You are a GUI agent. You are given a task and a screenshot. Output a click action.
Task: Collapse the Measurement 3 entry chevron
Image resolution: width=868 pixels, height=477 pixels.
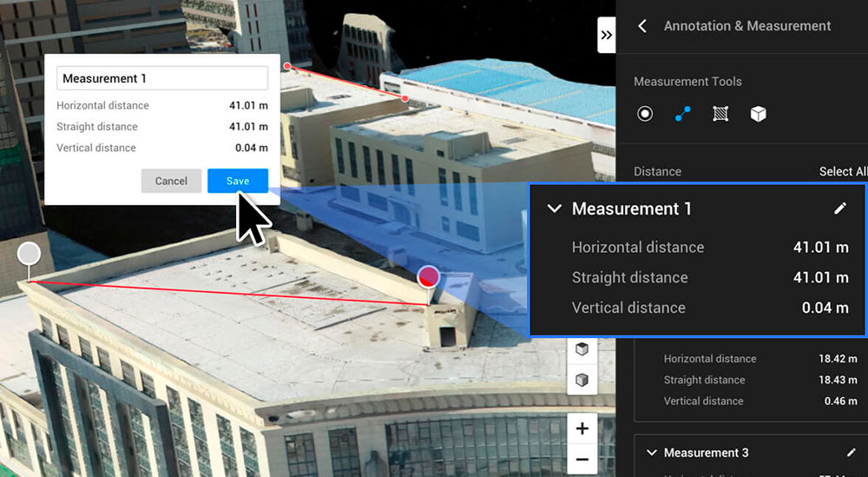(651, 453)
